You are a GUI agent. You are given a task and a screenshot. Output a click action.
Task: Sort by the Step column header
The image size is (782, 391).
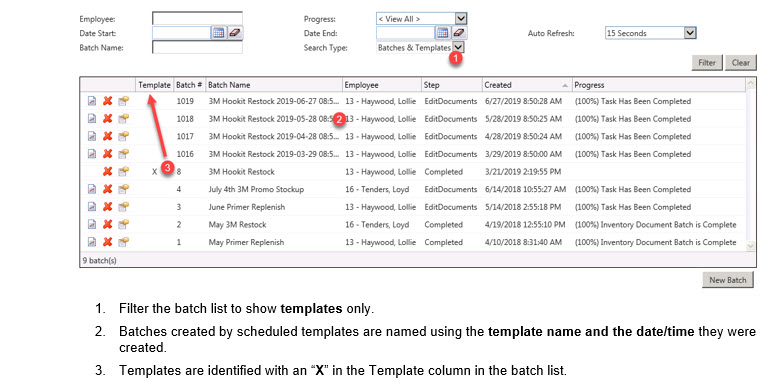452,85
